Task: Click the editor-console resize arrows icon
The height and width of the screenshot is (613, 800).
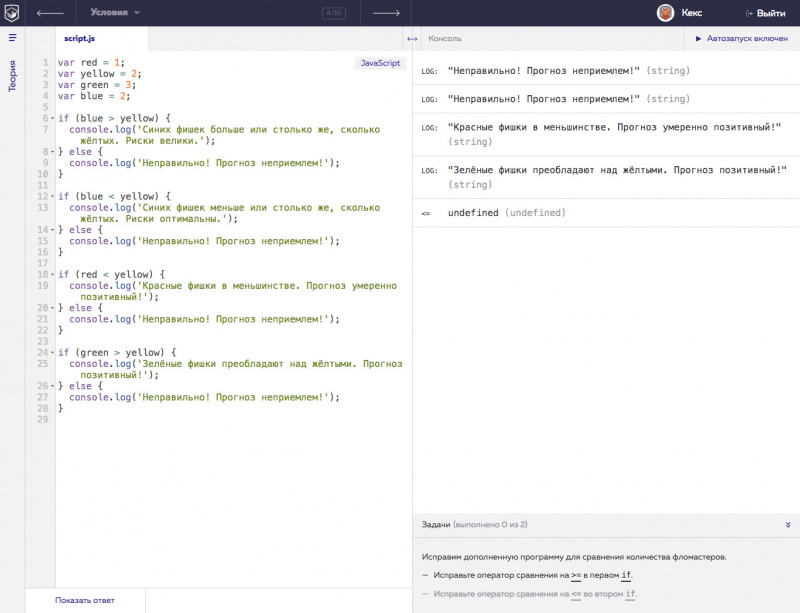Action: pyautogui.click(x=412, y=39)
